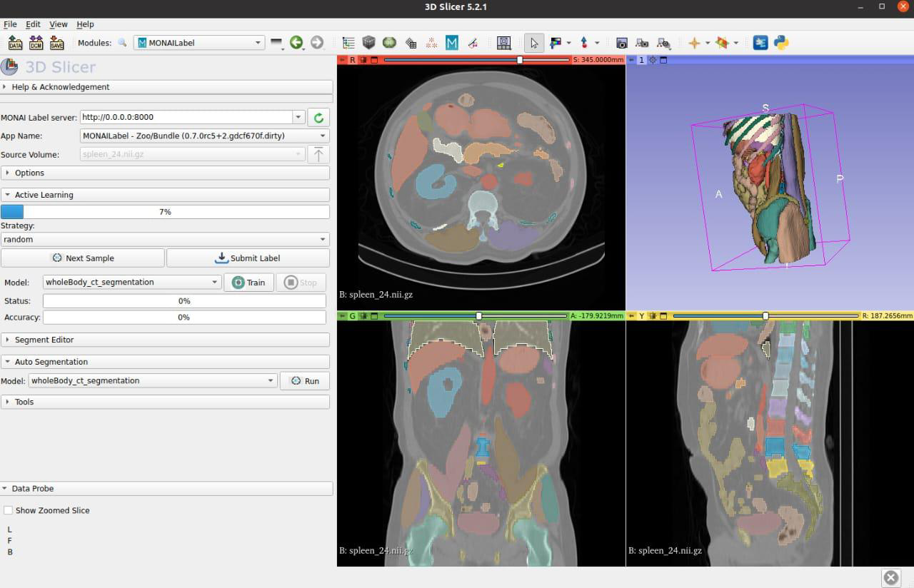Click the green coronal slice offset slider
The height and width of the screenshot is (588, 914).
coord(476,315)
